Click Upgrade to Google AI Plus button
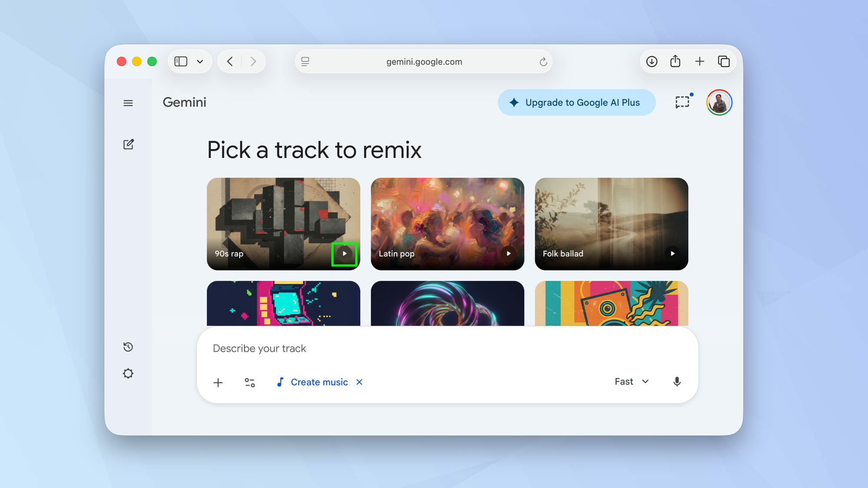Screen dimensions: 868x488 pyautogui.click(x=576, y=103)
